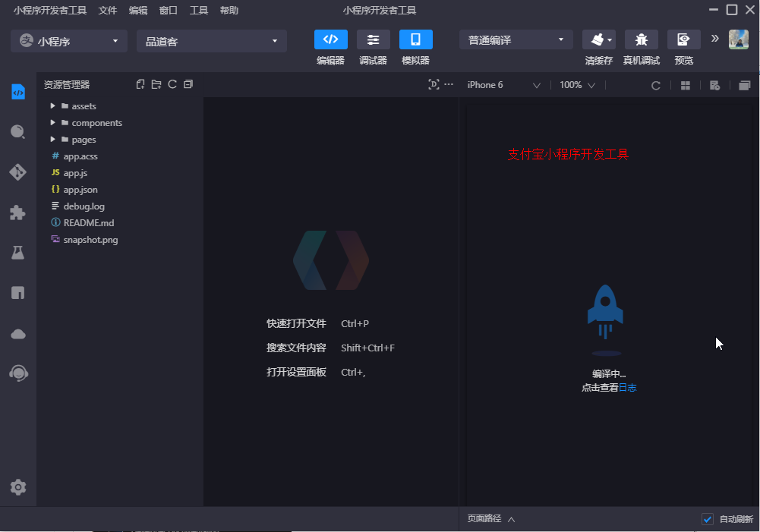Image resolution: width=760 pixels, height=532 pixels.
Task: Open the store sidebar icon
Action: tap(18, 293)
